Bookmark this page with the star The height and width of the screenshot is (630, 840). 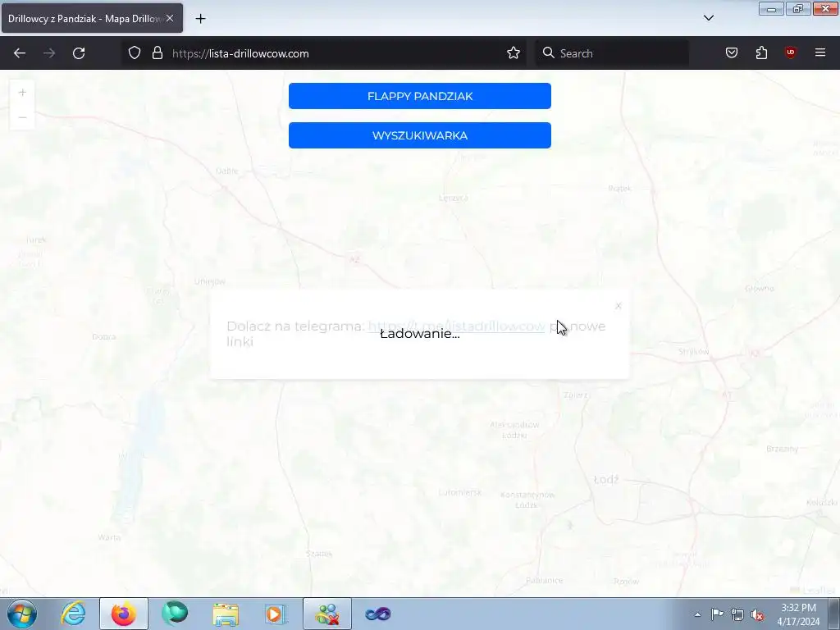pyautogui.click(x=514, y=53)
